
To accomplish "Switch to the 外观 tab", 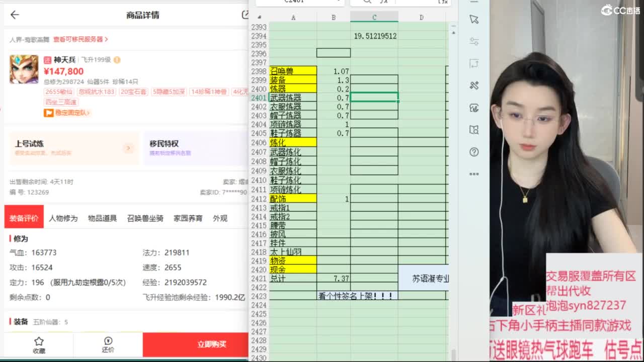I will tap(220, 218).
